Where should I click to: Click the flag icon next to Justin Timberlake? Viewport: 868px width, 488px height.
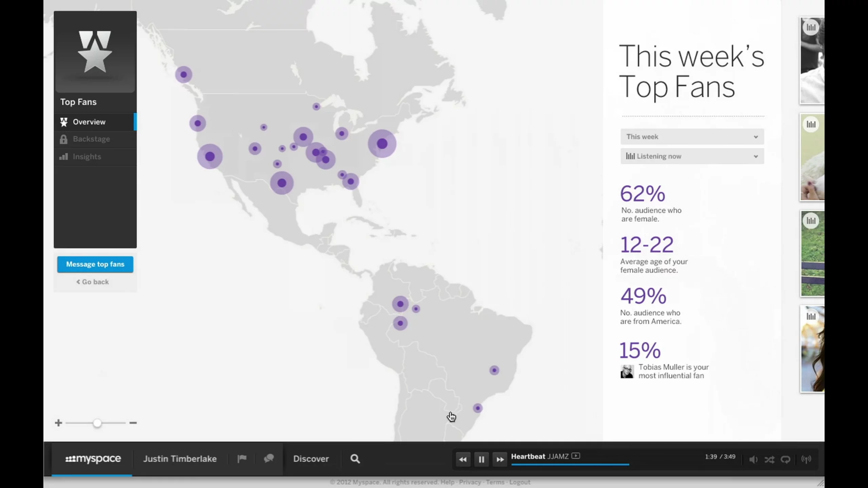[241, 459]
